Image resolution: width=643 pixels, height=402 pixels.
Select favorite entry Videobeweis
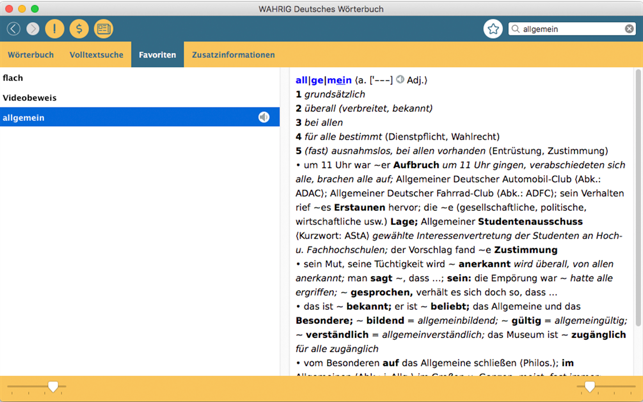tap(139, 98)
